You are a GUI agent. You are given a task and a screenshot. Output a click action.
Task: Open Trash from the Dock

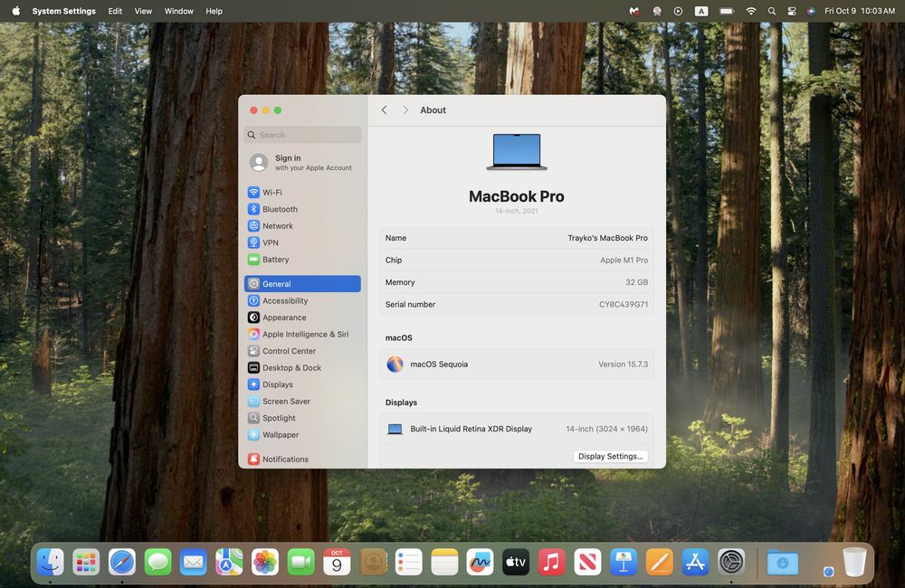tap(855, 562)
